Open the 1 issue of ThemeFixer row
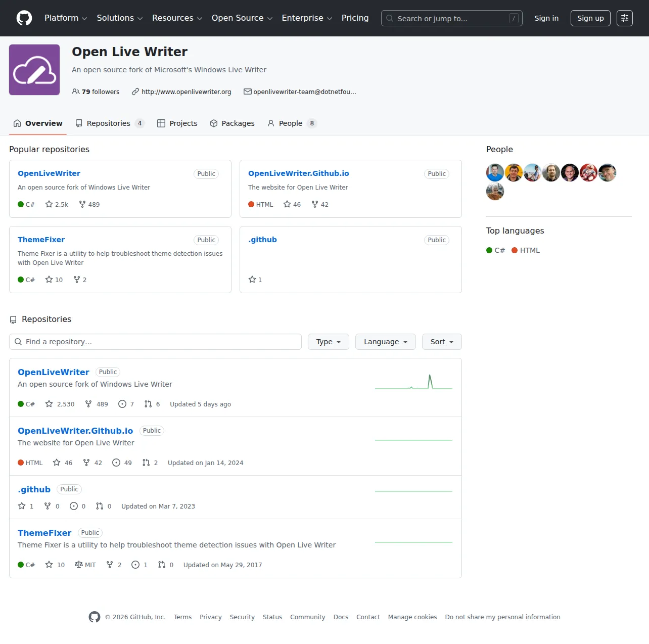Image resolution: width=649 pixels, height=644 pixels. (140, 565)
